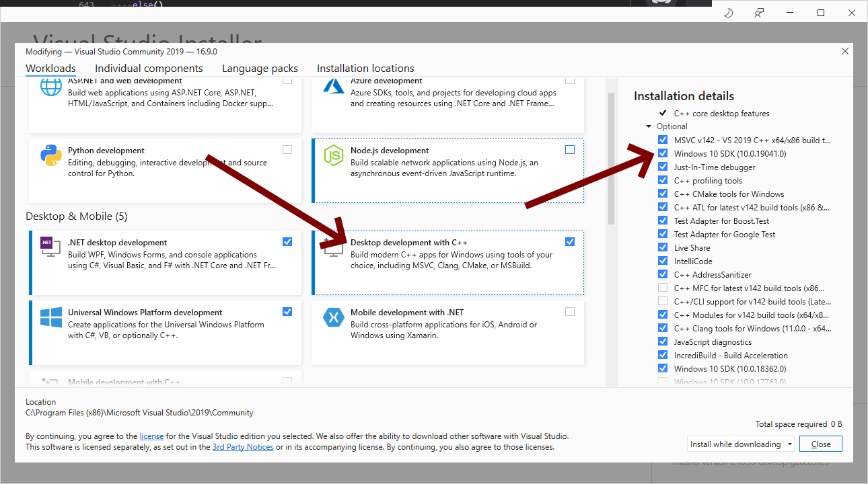The image size is (868, 484).
Task: Uncheck Windows 10 SDK (10.0.19041.0)
Action: pyautogui.click(x=663, y=153)
